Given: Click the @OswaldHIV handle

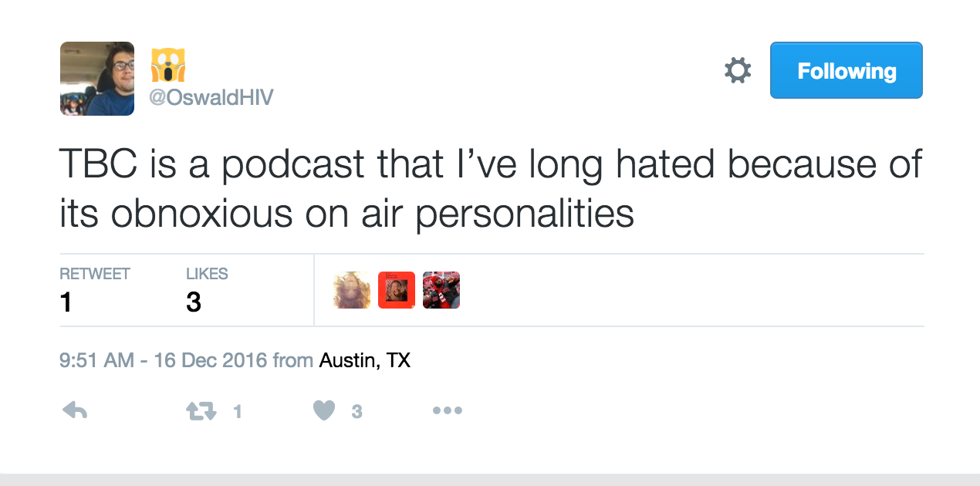Looking at the screenshot, I should [x=211, y=99].
